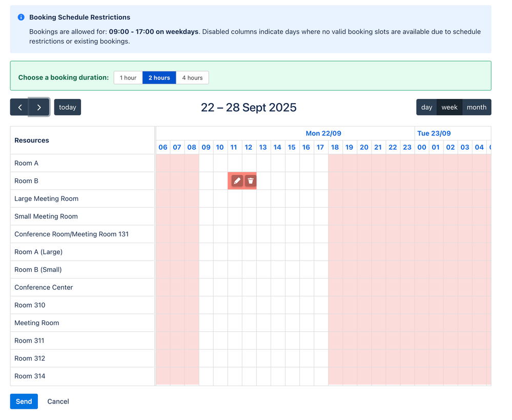Screen dimensions: 512x420
Task: Switch to month view
Action: tap(476, 107)
